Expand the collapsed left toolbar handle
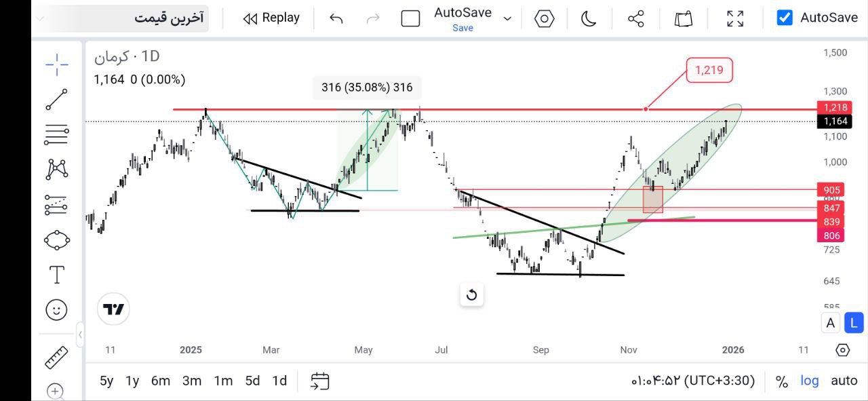 click(80, 334)
